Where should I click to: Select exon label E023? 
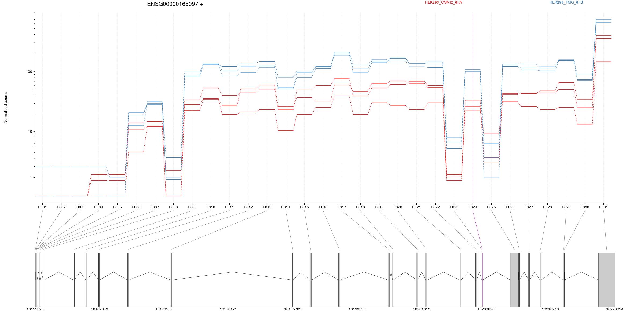pyautogui.click(x=454, y=207)
